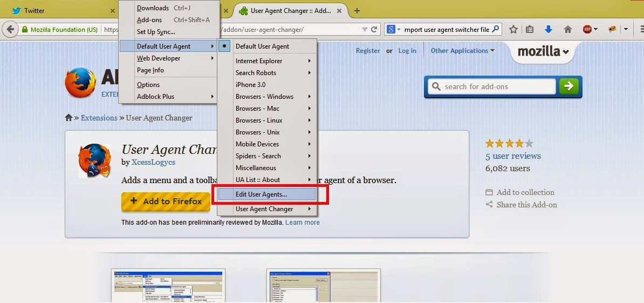The height and width of the screenshot is (303, 644).
Task: Click the bug-shaped extension toolbar icon
Action: coord(612,29)
